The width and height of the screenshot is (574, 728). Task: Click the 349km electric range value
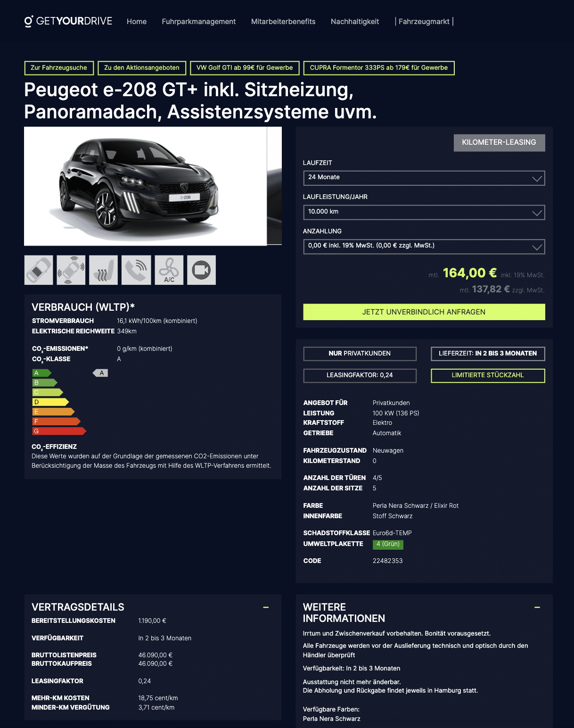coord(127,331)
